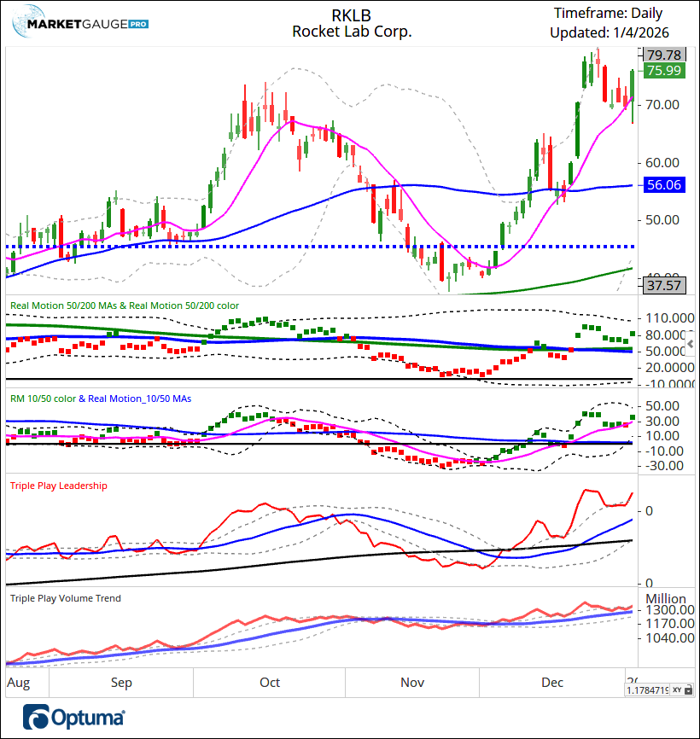
Task: Click the Updated: 1/4/2026 date text
Action: point(609,32)
